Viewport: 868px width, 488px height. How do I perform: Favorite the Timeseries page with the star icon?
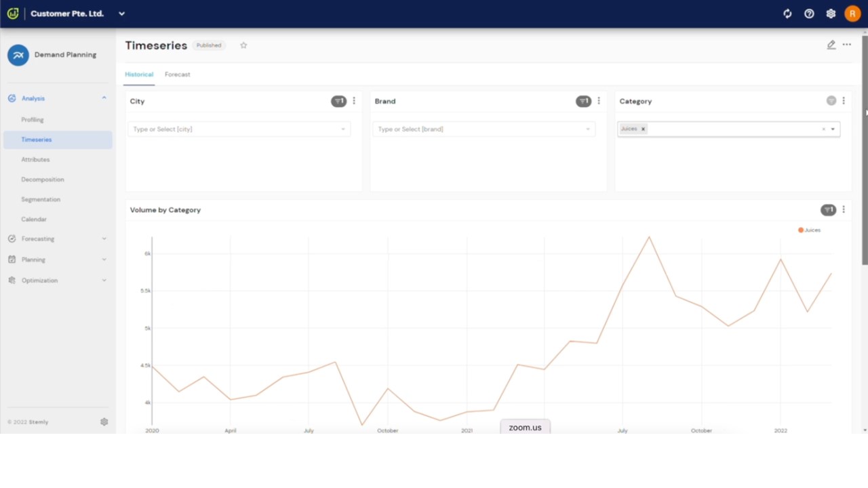tap(243, 45)
